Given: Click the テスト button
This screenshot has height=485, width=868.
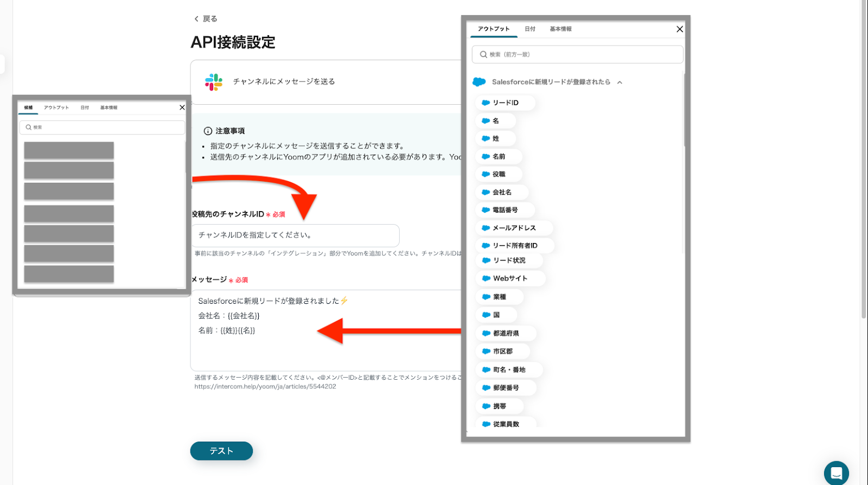Looking at the screenshot, I should [221, 451].
